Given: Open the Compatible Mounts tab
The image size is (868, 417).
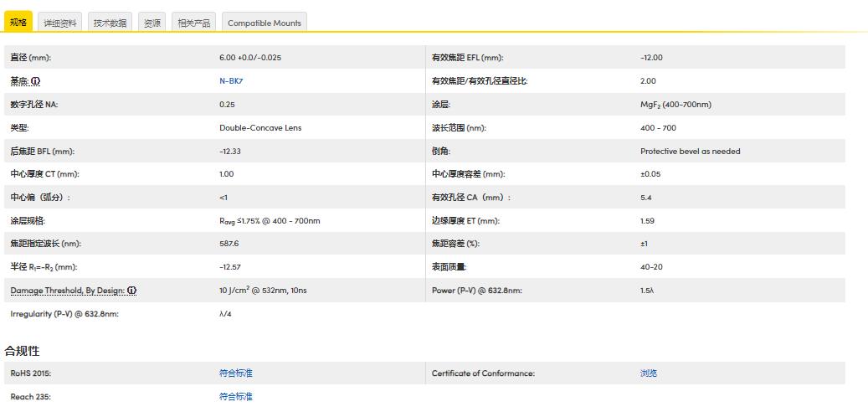Looking at the screenshot, I should (265, 23).
